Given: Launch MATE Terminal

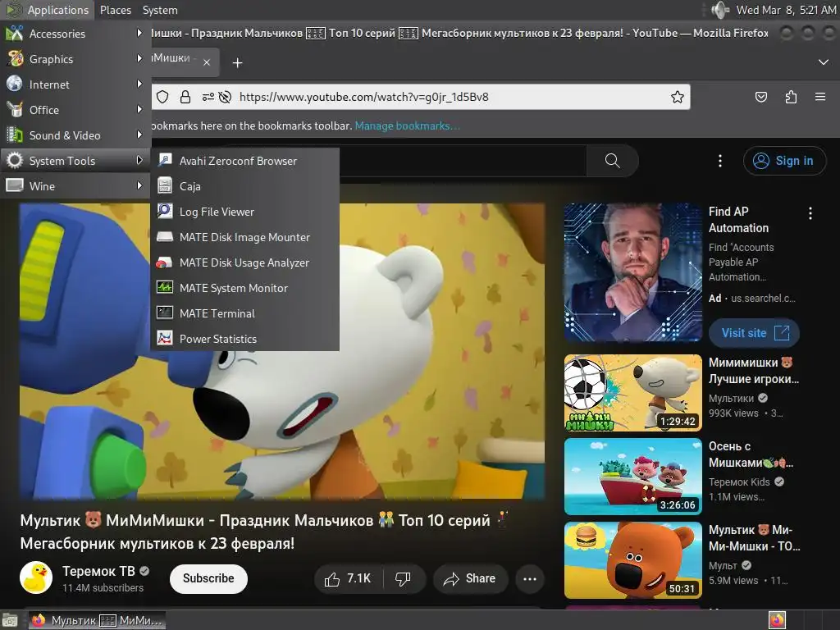Looking at the screenshot, I should [x=244, y=313].
